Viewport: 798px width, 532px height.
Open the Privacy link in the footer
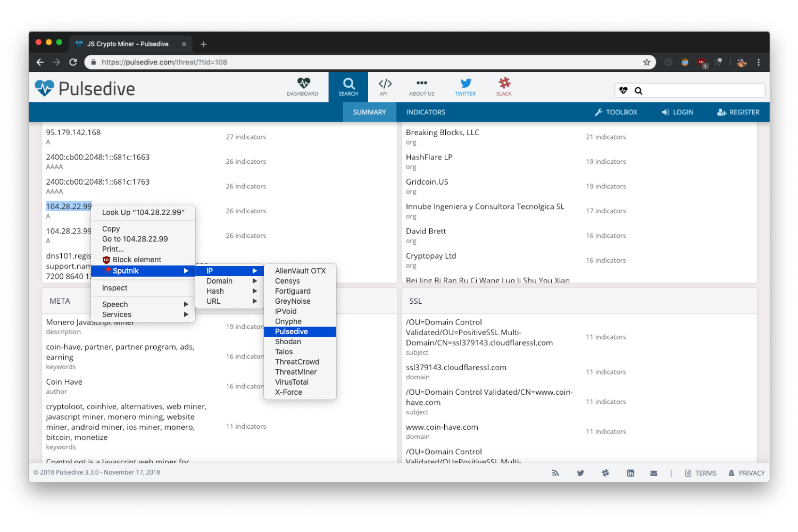pyautogui.click(x=746, y=473)
